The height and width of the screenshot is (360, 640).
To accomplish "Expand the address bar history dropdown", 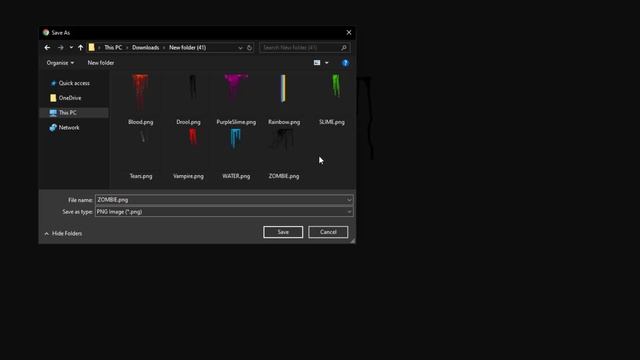I will [240, 48].
